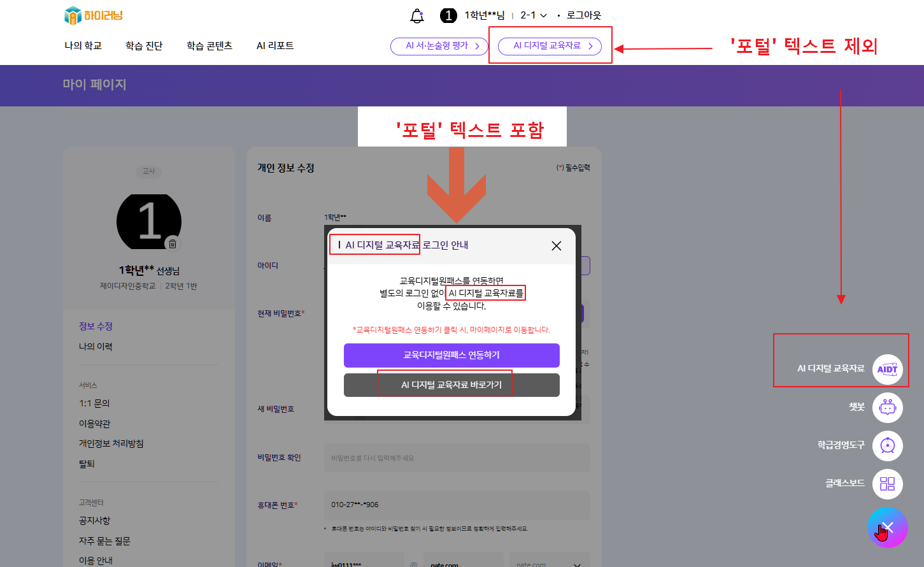Open the AI 리포트 menu
The height and width of the screenshot is (567, 924).
pos(275,46)
